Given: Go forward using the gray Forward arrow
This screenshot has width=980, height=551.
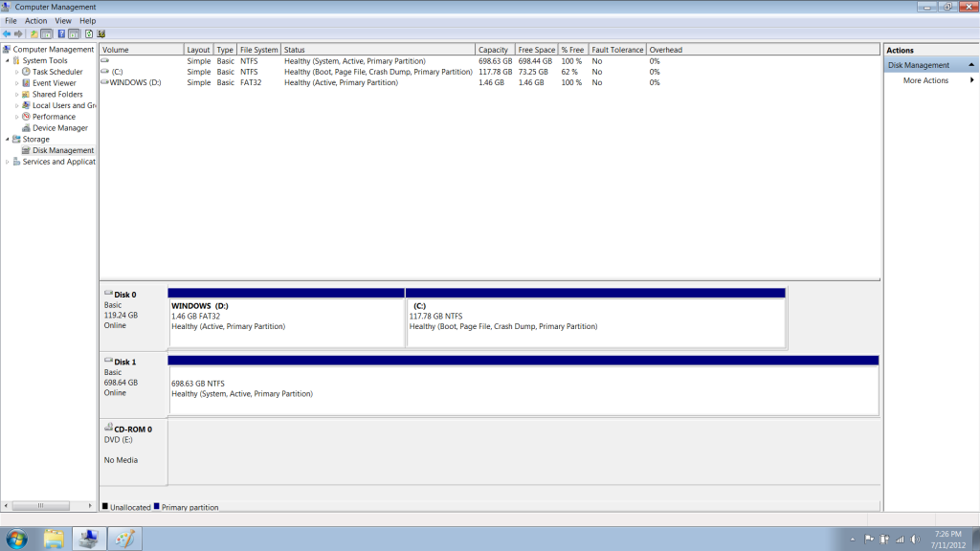Looking at the screenshot, I should (18, 33).
